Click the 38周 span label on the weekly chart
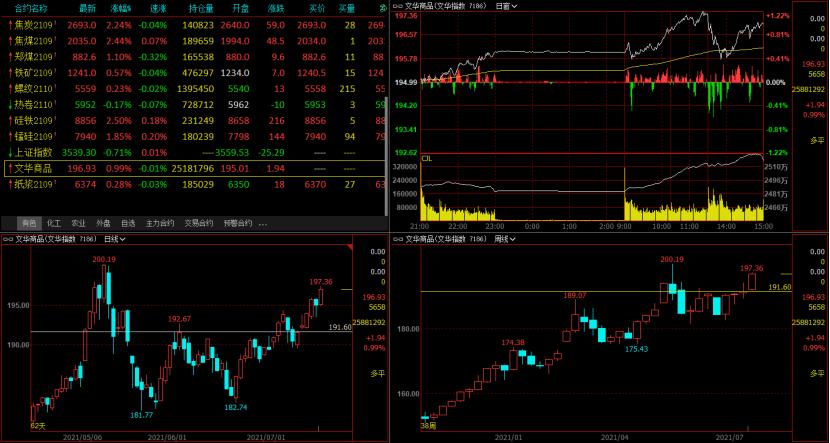Screen dimensions: 830x443 (x=427, y=426)
